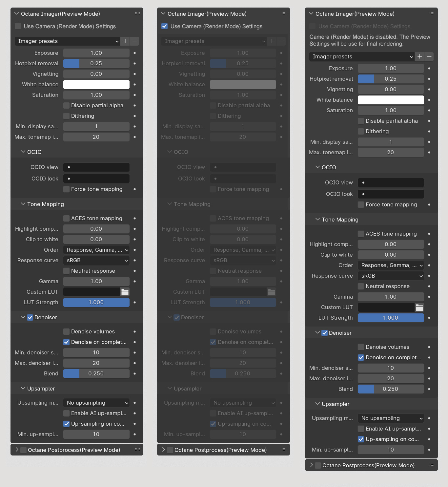Viewport: 448px width, 487px height.
Task: Collapse Tone Mapping section in right panel
Action: pos(317,219)
